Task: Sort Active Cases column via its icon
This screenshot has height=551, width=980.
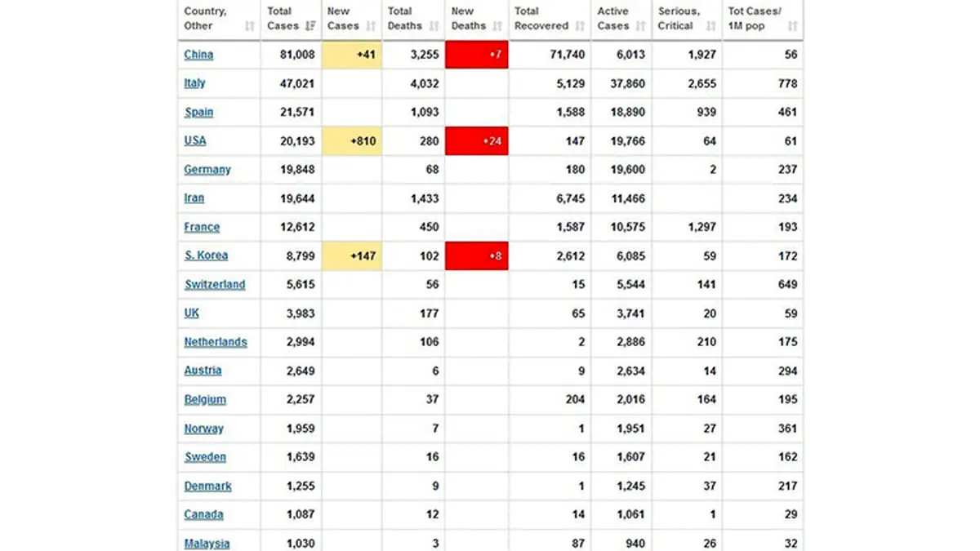Action: point(640,26)
